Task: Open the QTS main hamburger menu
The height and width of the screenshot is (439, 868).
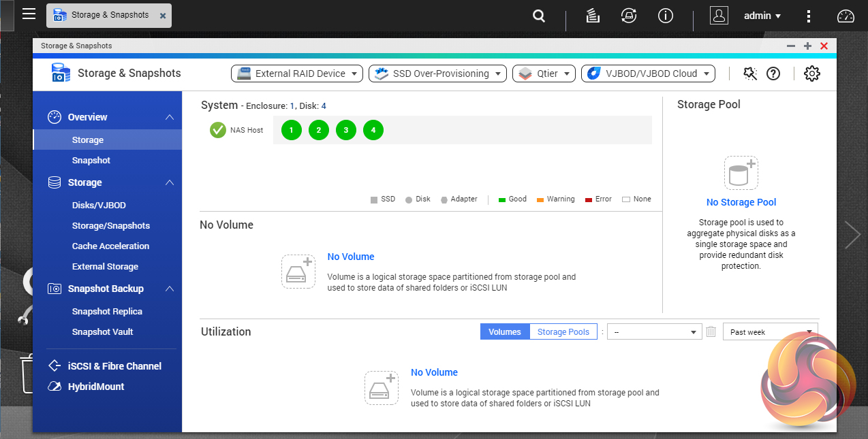Action: tap(29, 14)
